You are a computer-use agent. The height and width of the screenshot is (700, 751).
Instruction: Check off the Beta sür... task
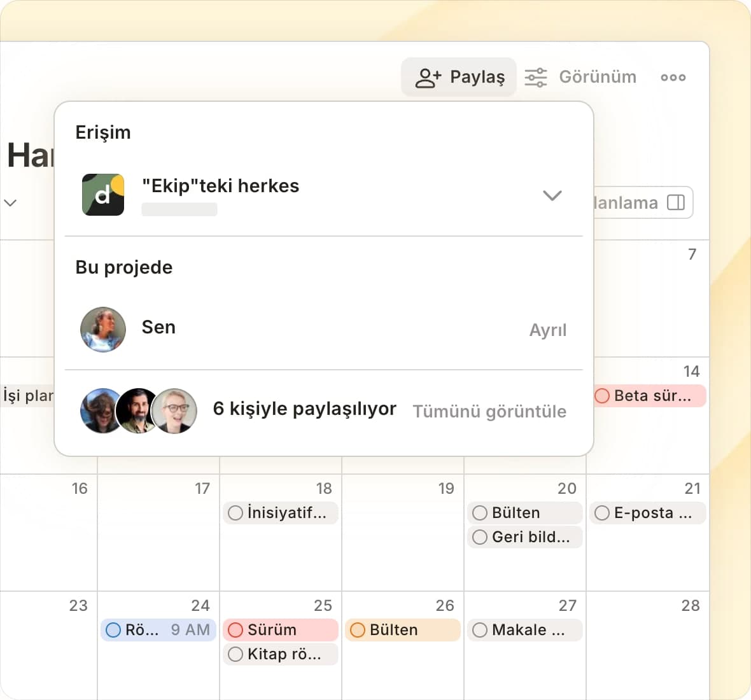(602, 396)
